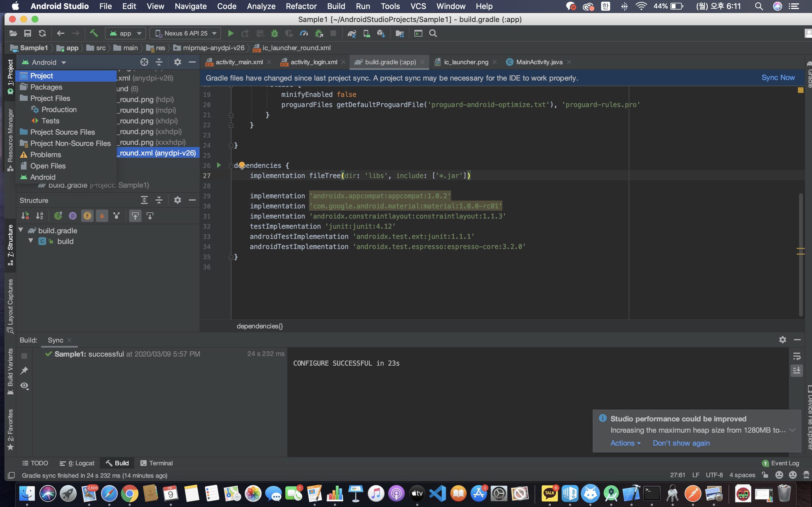Viewport: 812px width, 507px height.
Task: Click the green Run app button
Action: point(231,33)
